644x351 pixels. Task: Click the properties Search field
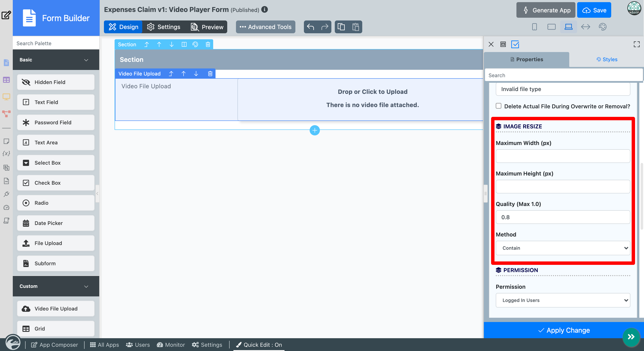(x=563, y=75)
